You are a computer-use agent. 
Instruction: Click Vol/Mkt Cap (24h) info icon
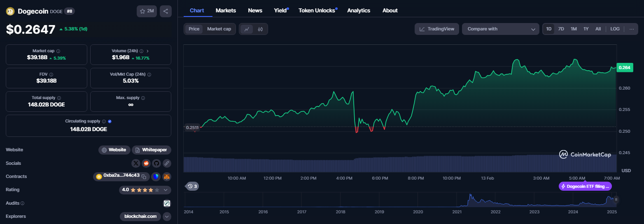tap(149, 74)
